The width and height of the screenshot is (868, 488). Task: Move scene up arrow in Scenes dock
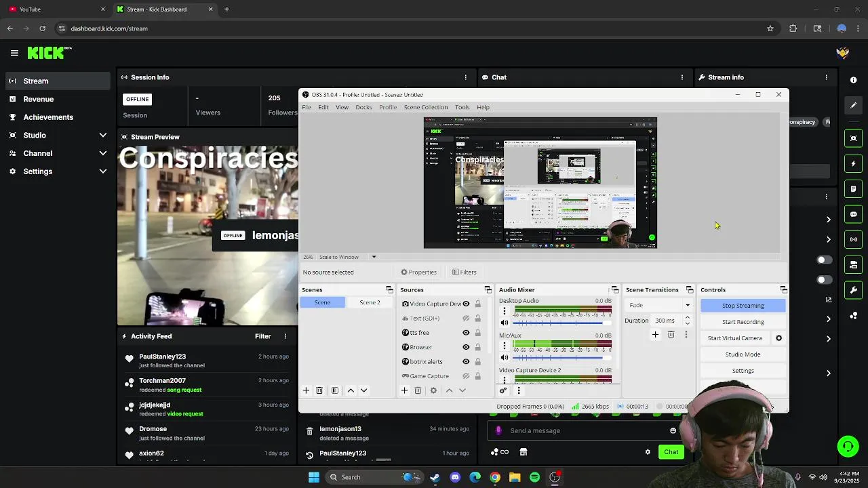[x=351, y=390]
